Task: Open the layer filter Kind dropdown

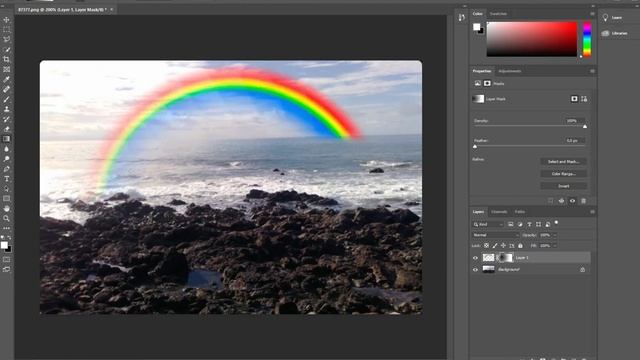Action: 488,224
